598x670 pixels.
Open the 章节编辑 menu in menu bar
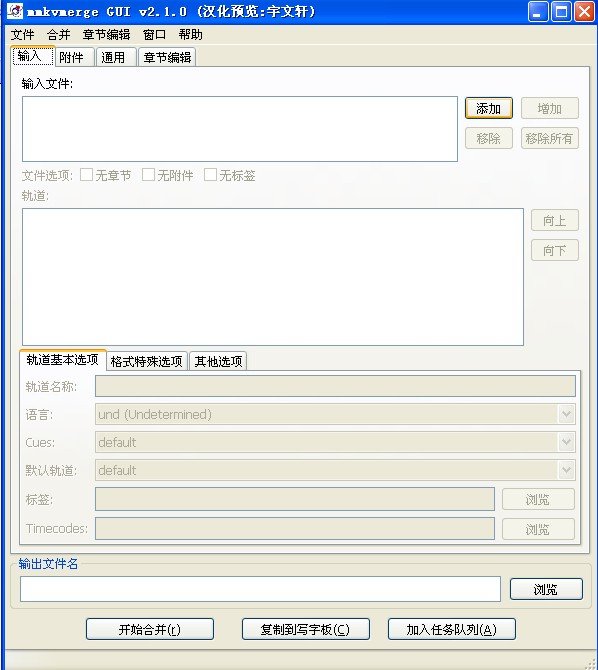pos(106,35)
